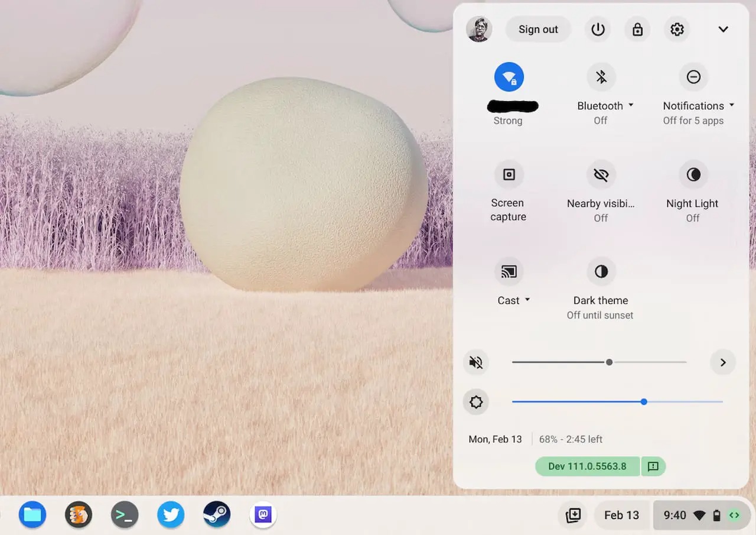This screenshot has width=756, height=535.
Task: Toggle Nearby visibility
Action: [x=601, y=174]
